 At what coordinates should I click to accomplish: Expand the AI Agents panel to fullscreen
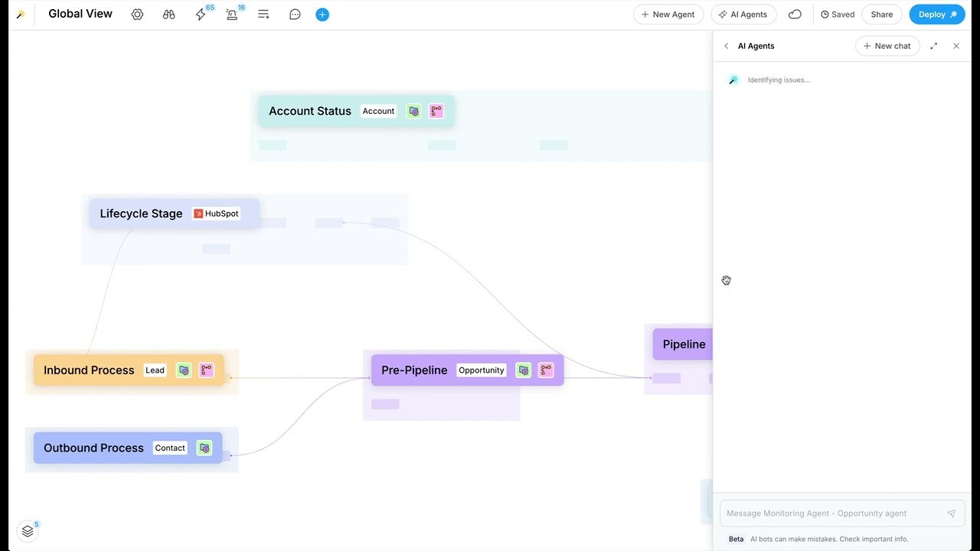pyautogui.click(x=933, y=46)
